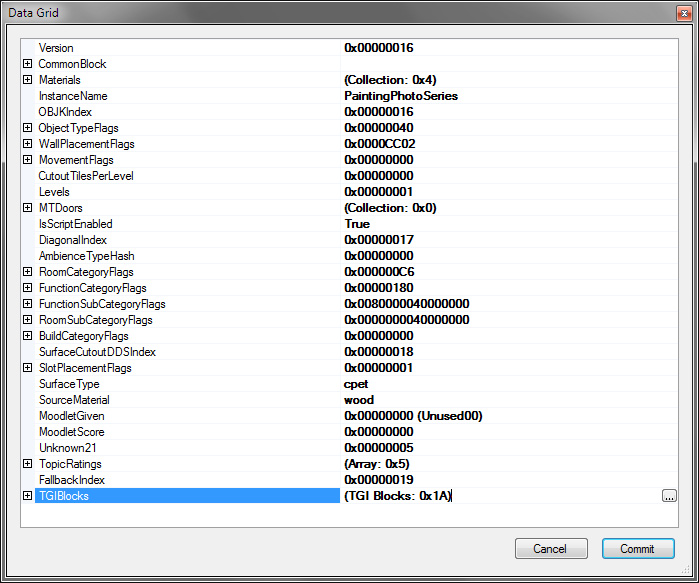Expand the CommonBlock node
The image size is (699, 583).
coord(27,64)
